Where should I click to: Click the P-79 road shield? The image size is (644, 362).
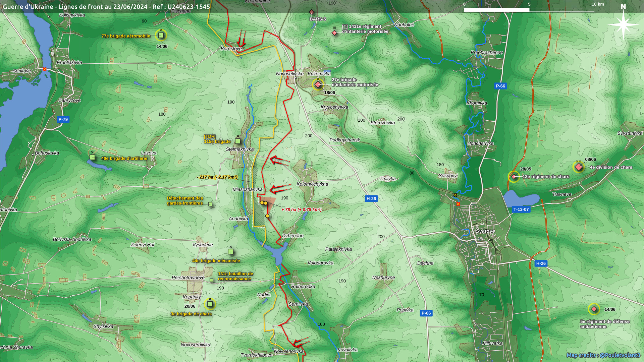coord(63,119)
